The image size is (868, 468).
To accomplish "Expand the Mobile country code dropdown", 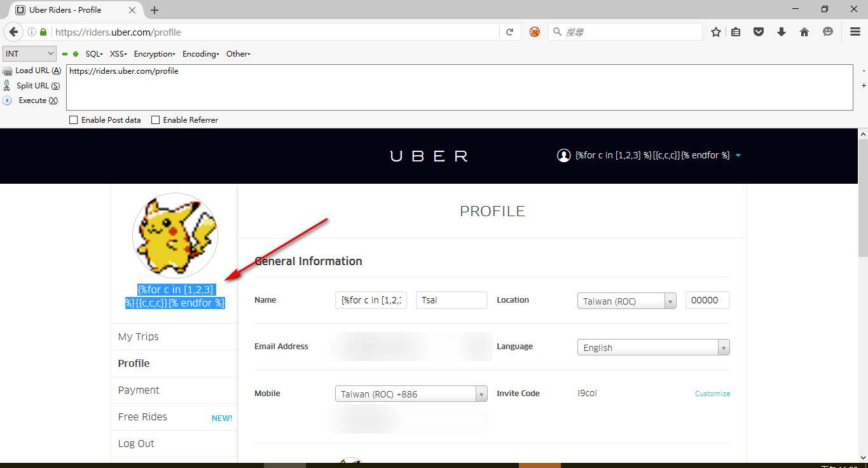I will click(x=411, y=394).
